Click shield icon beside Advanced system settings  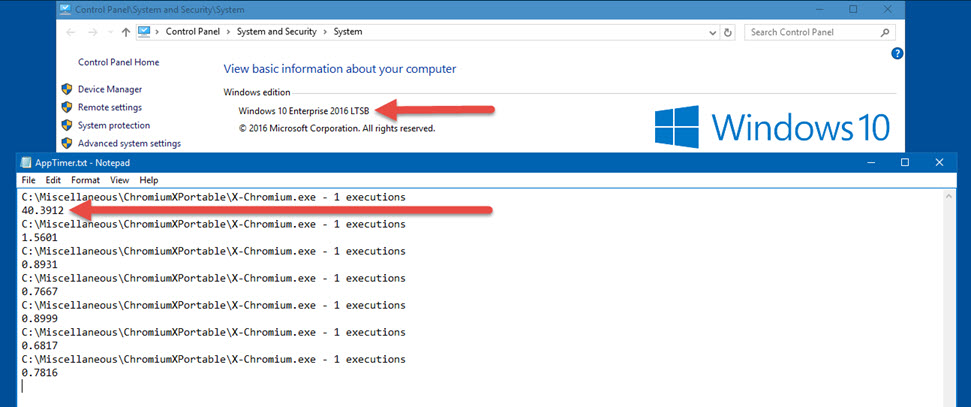(x=67, y=143)
